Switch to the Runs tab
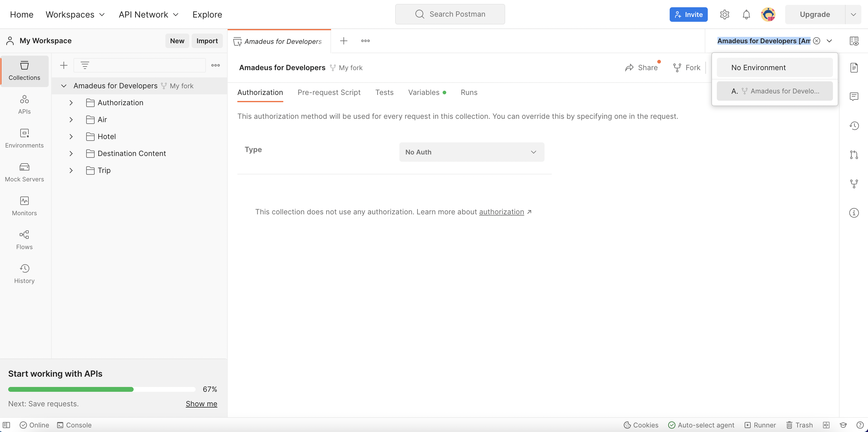 point(469,93)
